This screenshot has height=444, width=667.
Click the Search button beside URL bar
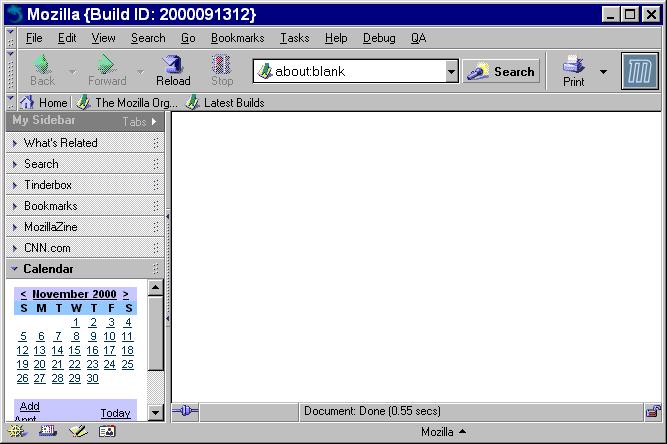(x=502, y=72)
